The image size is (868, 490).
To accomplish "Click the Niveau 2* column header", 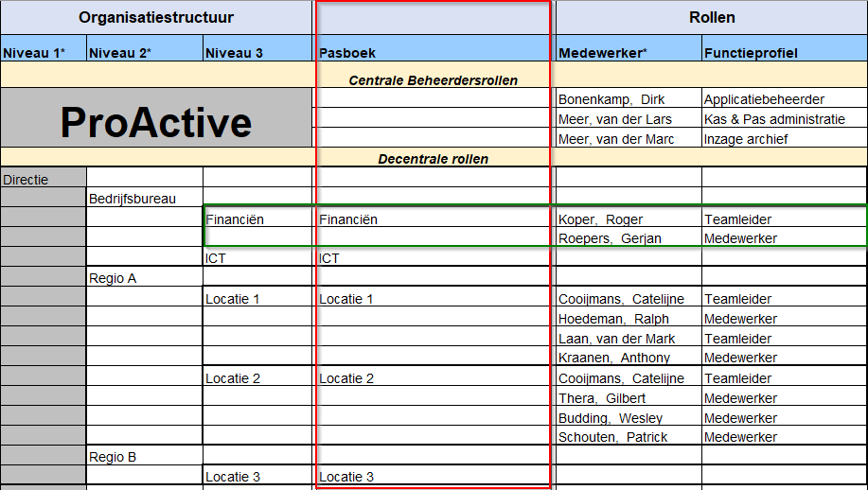I will point(145,48).
